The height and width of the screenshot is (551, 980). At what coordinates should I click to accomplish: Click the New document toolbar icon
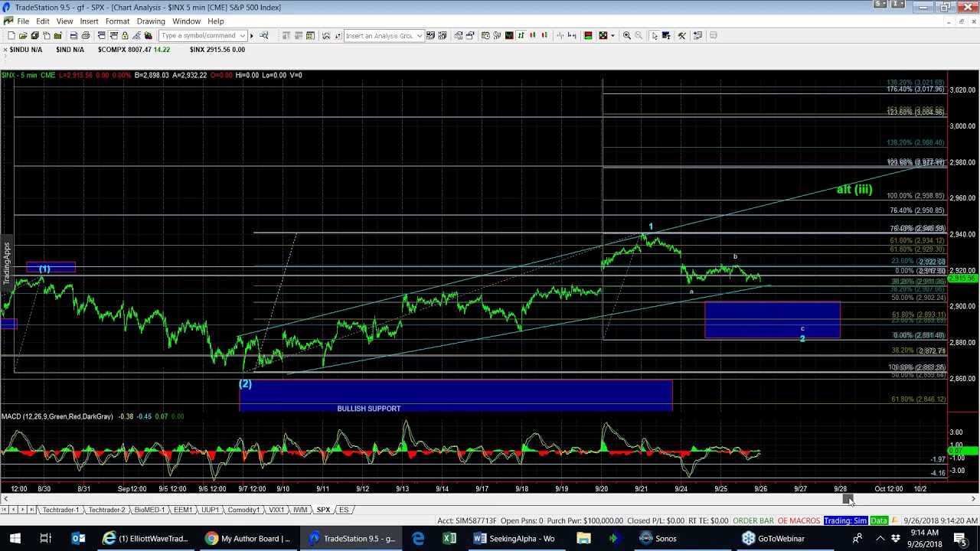point(11,35)
